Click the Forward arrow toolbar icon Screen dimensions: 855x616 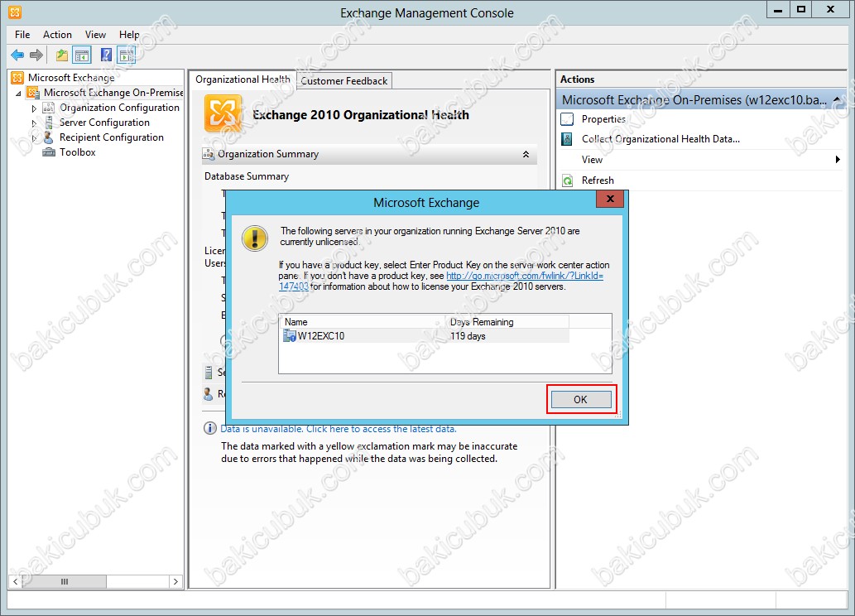click(x=36, y=55)
